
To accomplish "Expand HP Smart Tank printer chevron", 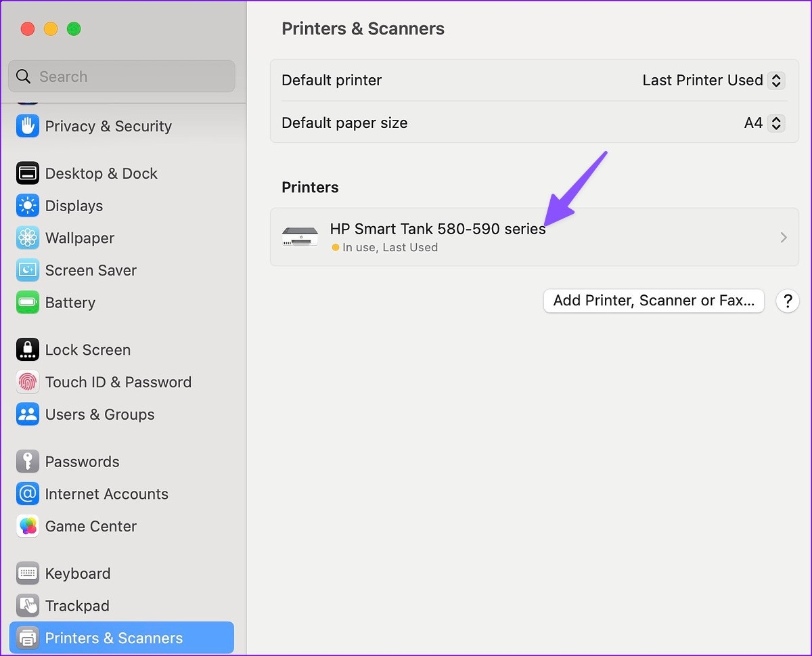I will [x=784, y=237].
